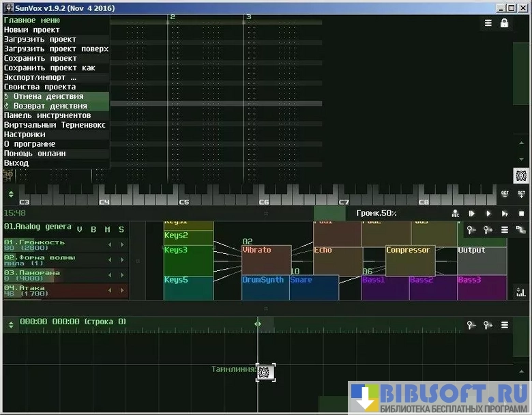Decrease Атака value with left arrow

point(109,291)
